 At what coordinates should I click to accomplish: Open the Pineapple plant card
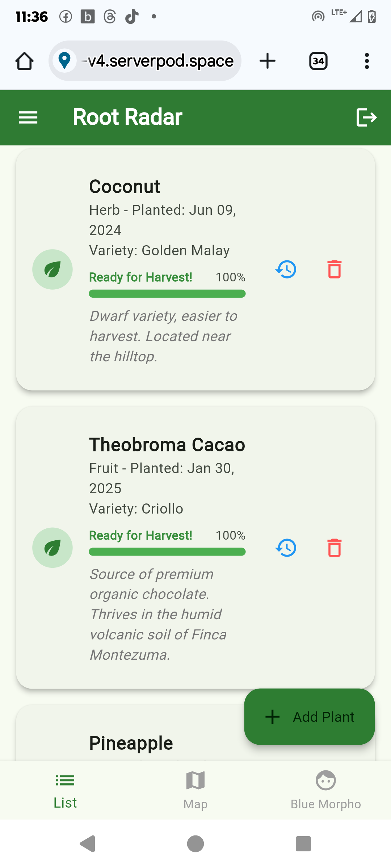point(131,743)
